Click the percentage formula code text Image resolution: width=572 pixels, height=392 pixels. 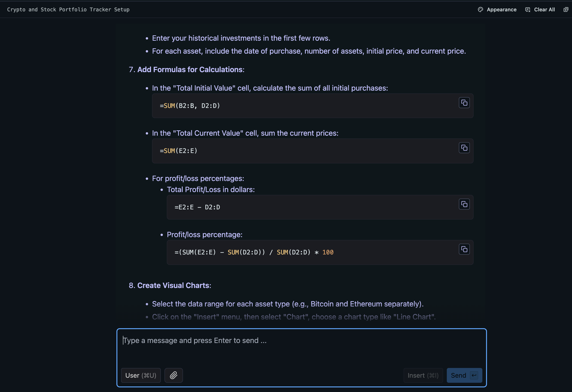pos(254,252)
